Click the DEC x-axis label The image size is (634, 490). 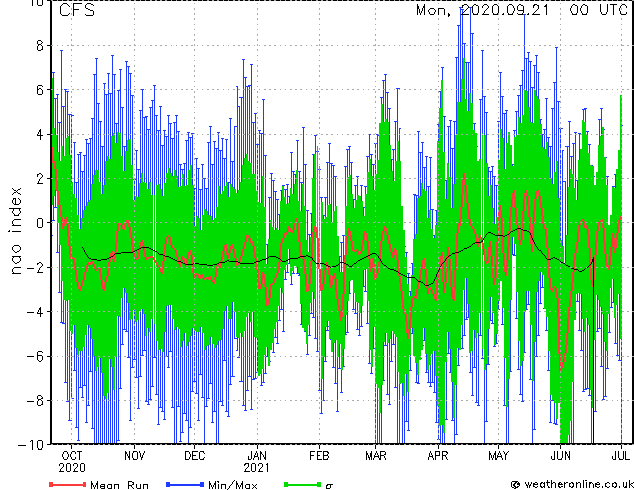point(194,456)
